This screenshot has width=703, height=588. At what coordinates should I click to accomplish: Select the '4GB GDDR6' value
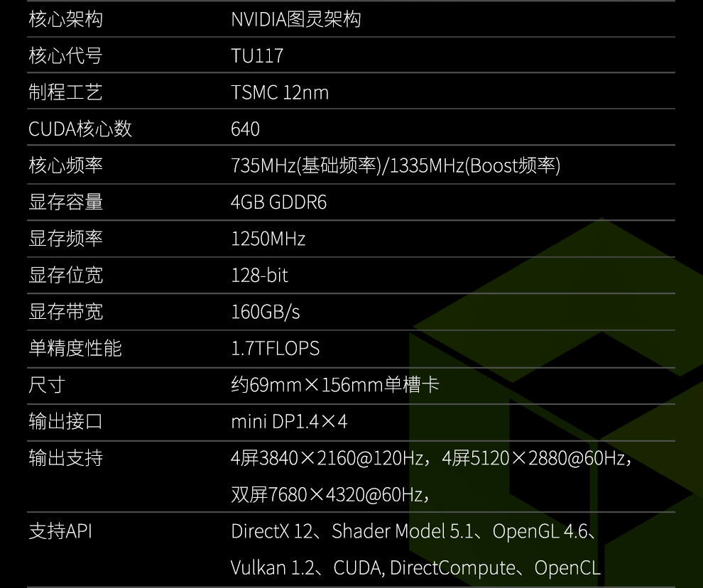click(279, 202)
